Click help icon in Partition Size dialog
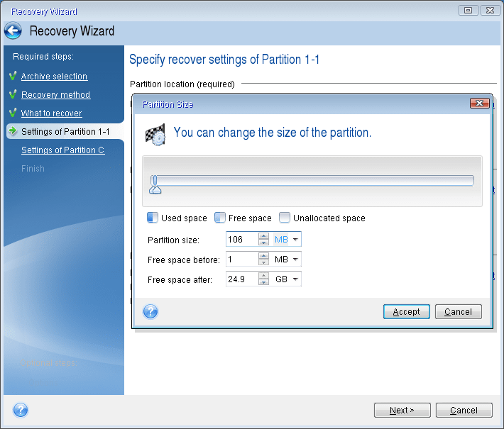The height and width of the screenshot is (429, 504). tap(150, 311)
